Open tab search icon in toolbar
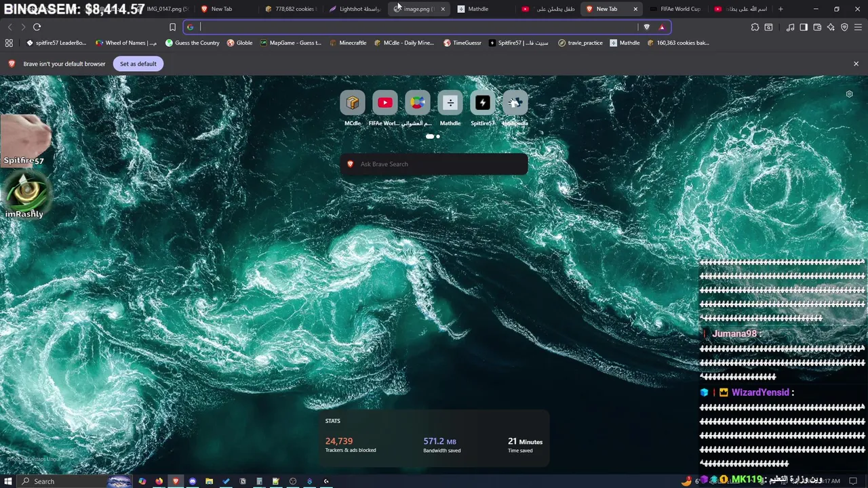The width and height of the screenshot is (868, 488). [x=768, y=27]
